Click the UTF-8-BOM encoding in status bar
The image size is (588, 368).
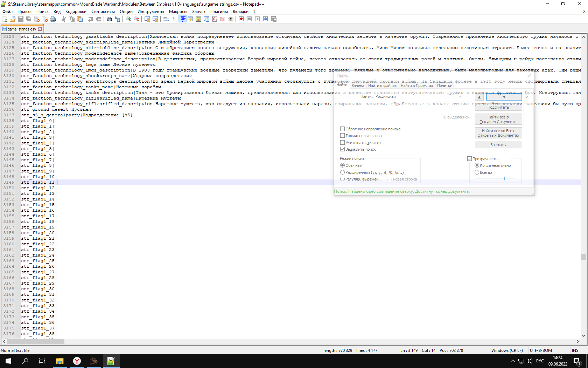tap(541, 350)
